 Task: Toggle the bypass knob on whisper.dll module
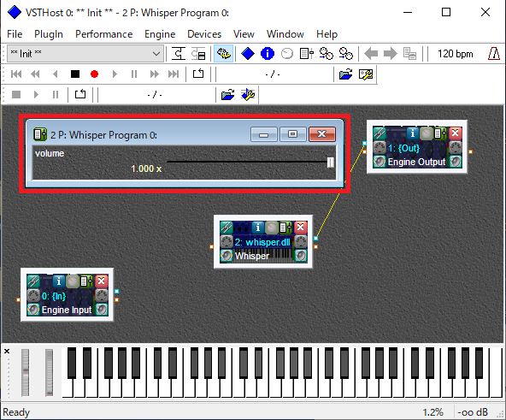coord(272,228)
